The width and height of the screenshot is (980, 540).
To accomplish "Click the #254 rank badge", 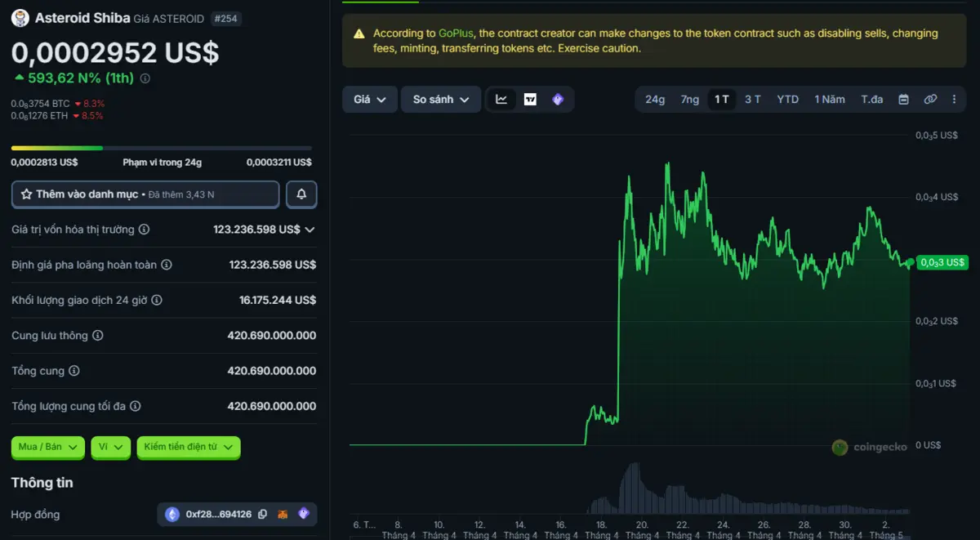I will 226,18.
